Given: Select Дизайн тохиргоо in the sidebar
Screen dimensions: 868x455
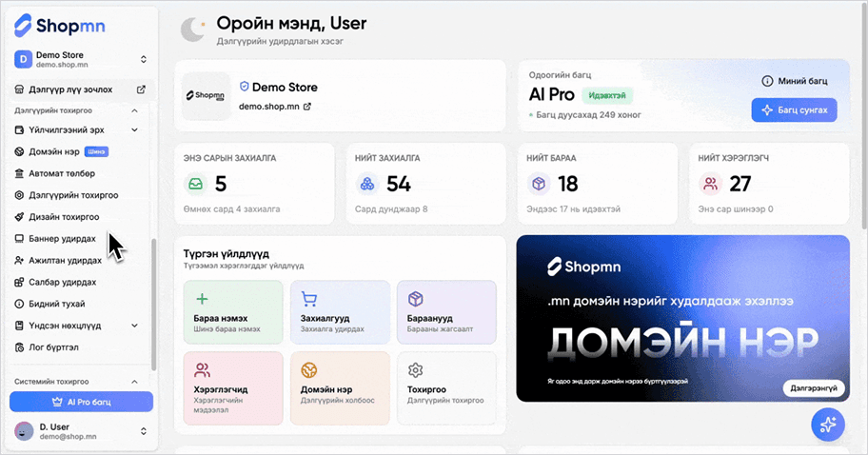Looking at the screenshot, I should point(63,217).
